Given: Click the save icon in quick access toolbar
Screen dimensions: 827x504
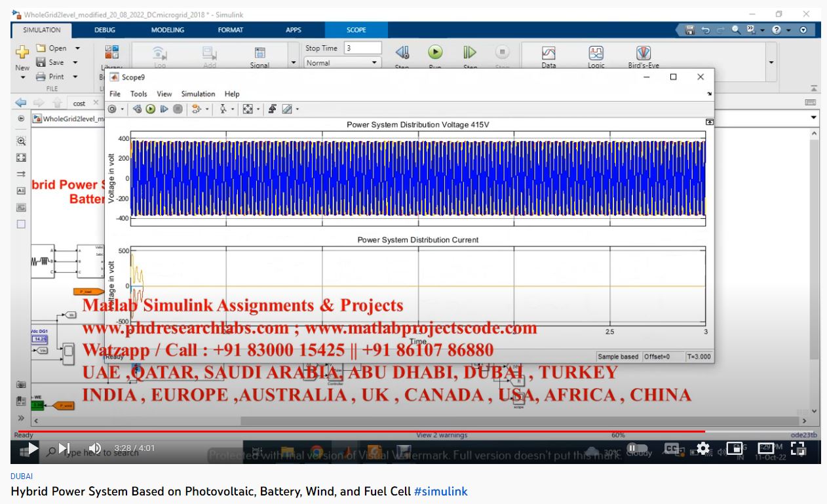Looking at the screenshot, I should pos(689,30).
